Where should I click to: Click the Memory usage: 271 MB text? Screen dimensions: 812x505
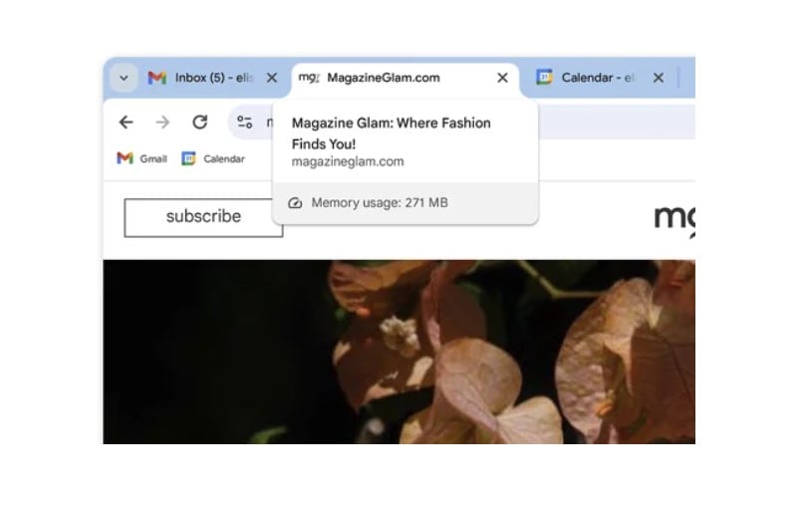click(380, 202)
